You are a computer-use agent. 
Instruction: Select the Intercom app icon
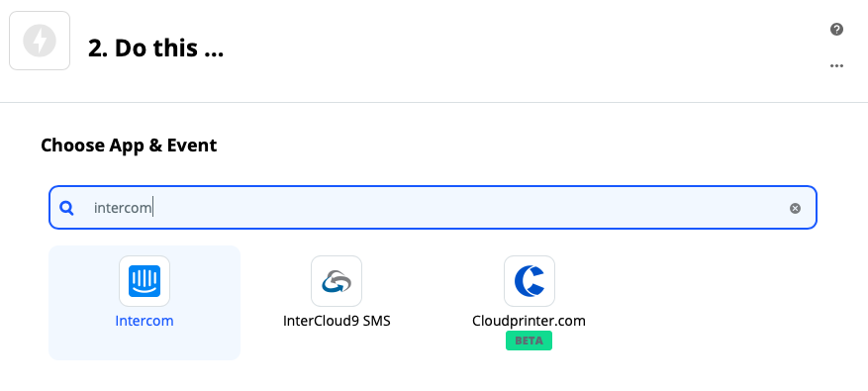[145, 281]
